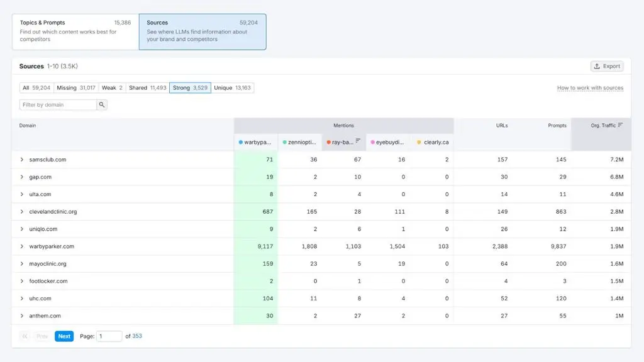Expand the ulta.com row
This screenshot has width=644, height=362.
tap(22, 194)
